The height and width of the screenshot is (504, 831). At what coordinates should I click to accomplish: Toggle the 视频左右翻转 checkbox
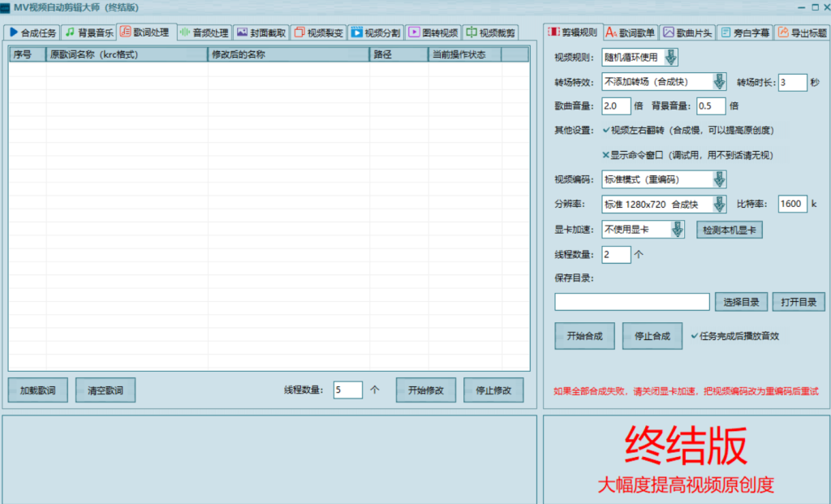(x=605, y=130)
